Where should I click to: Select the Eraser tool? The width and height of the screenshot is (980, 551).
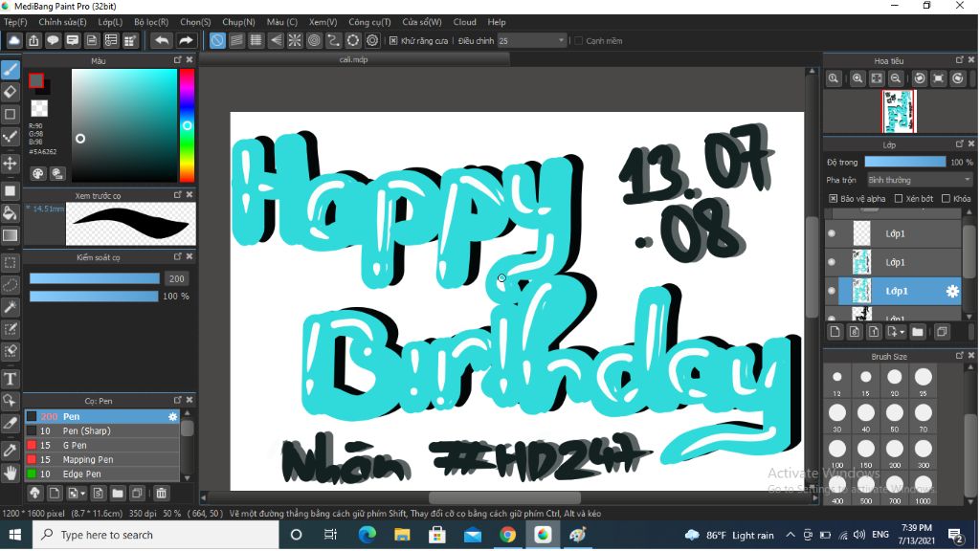10,92
